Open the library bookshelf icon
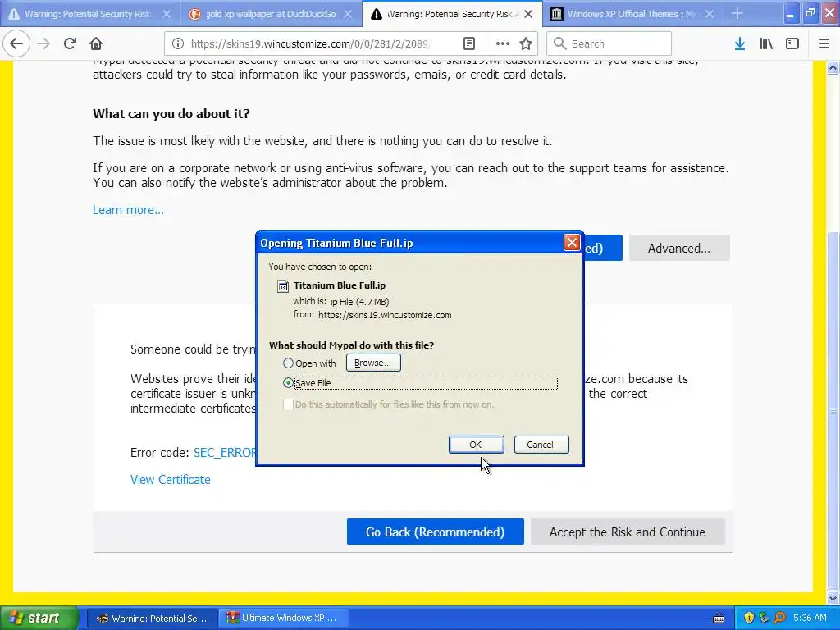 (x=766, y=43)
